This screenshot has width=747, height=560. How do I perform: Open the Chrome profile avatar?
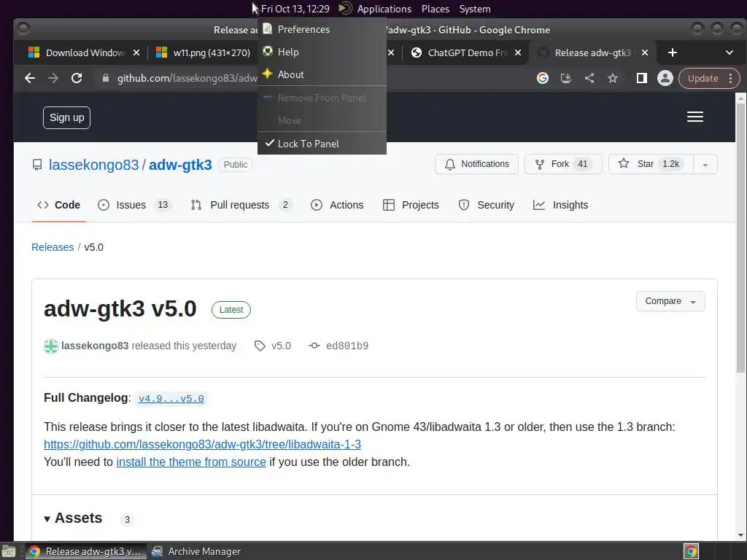click(665, 78)
